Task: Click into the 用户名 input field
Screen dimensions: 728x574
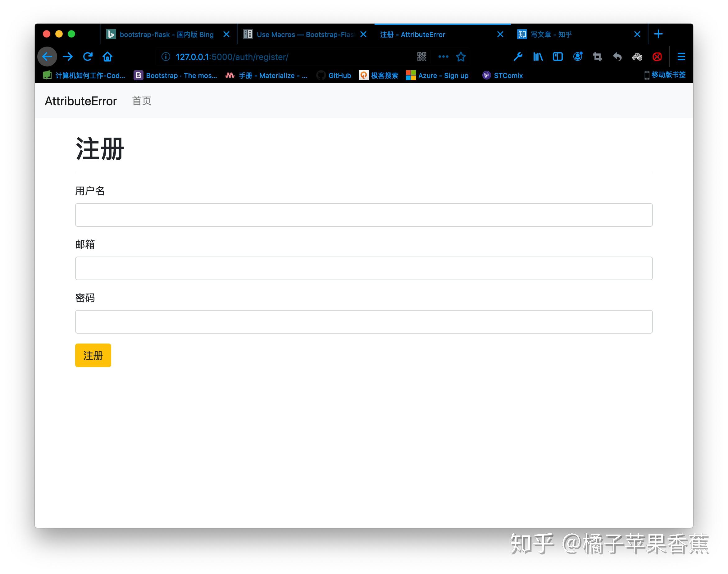Action: 363,215
